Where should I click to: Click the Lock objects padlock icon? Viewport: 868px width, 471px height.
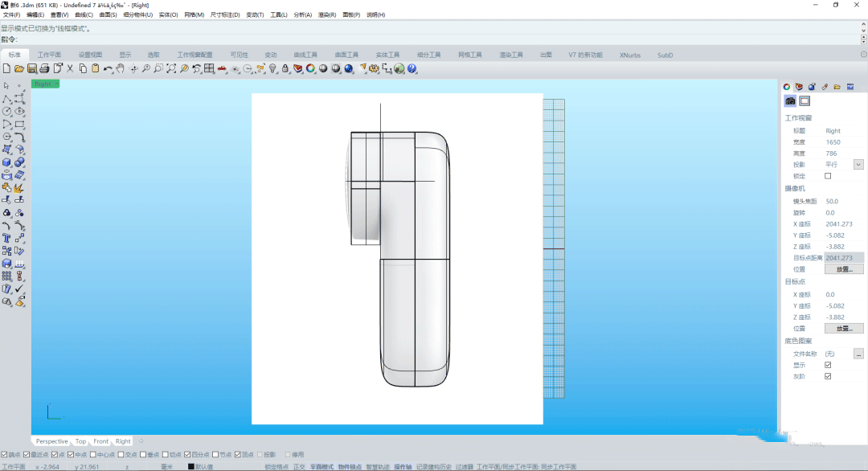[285, 69]
